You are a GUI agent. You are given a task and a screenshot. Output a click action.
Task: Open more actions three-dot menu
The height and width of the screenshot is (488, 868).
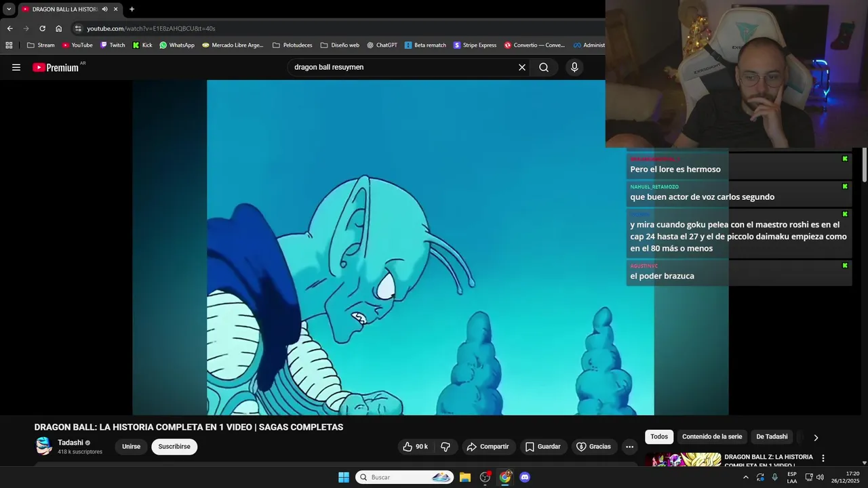[629, 447]
